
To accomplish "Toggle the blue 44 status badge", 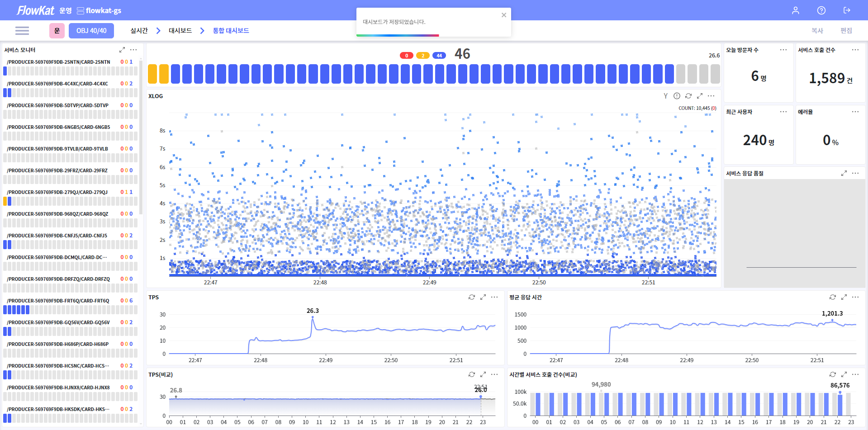I will pyautogui.click(x=439, y=56).
